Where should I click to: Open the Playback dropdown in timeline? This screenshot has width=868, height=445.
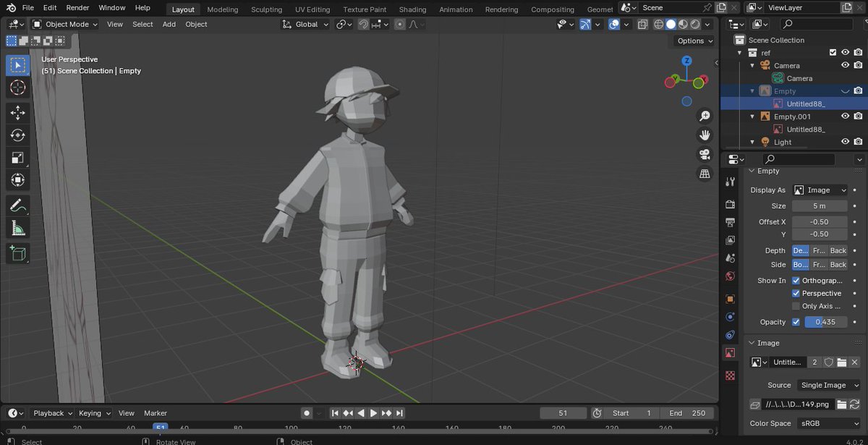pyautogui.click(x=53, y=413)
